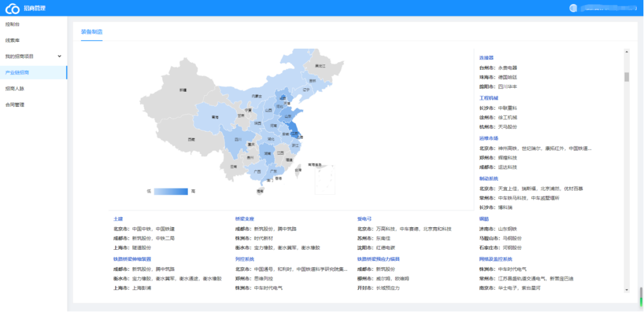Select 我的招商项目 in the sidebar
The width and height of the screenshot is (644, 312).
click(x=19, y=56)
